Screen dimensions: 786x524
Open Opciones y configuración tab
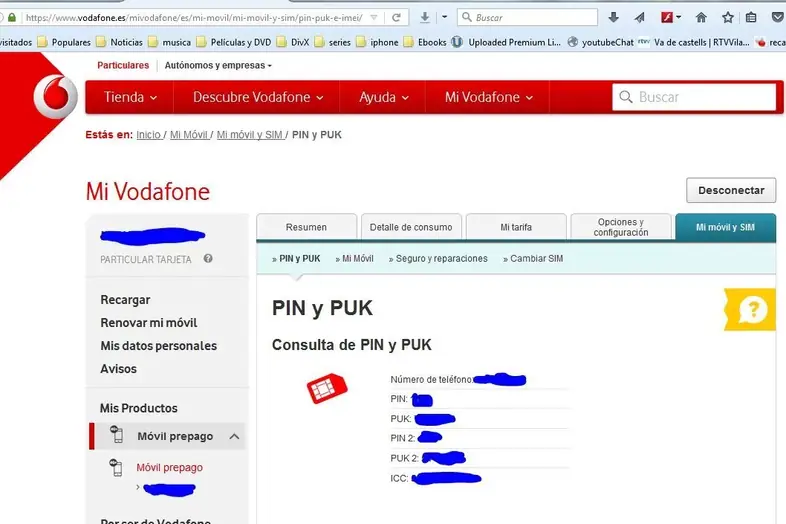click(621, 227)
